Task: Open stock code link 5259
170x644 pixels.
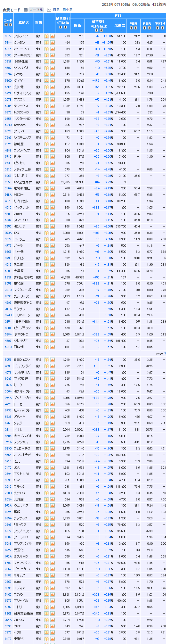Action: pyautogui.click(x=8, y=360)
